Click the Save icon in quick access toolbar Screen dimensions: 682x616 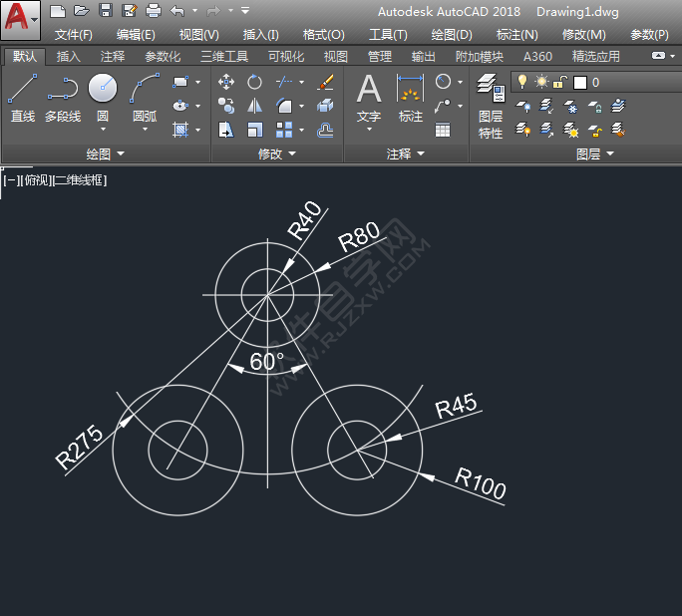tap(106, 11)
